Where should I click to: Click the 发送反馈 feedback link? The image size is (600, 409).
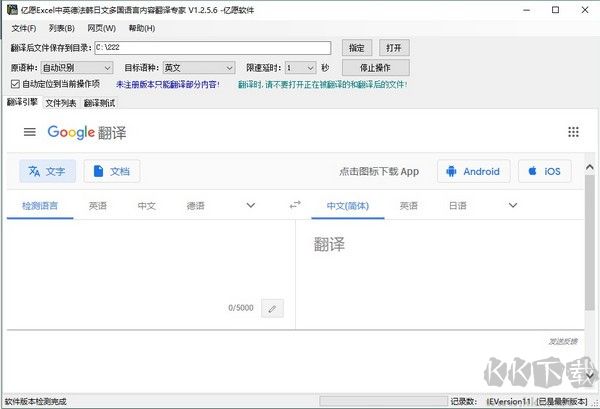pos(563,341)
